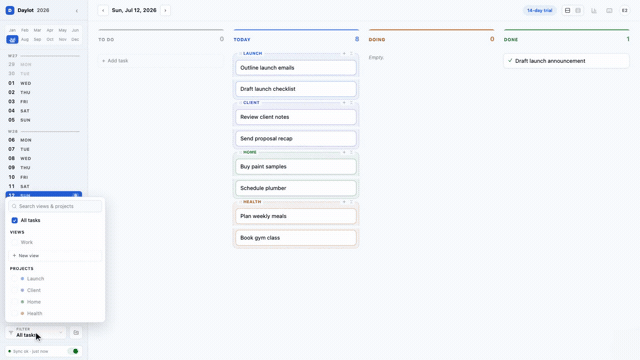Click the Search views & projects field
Screen dimensions: 640x360
click(55, 206)
